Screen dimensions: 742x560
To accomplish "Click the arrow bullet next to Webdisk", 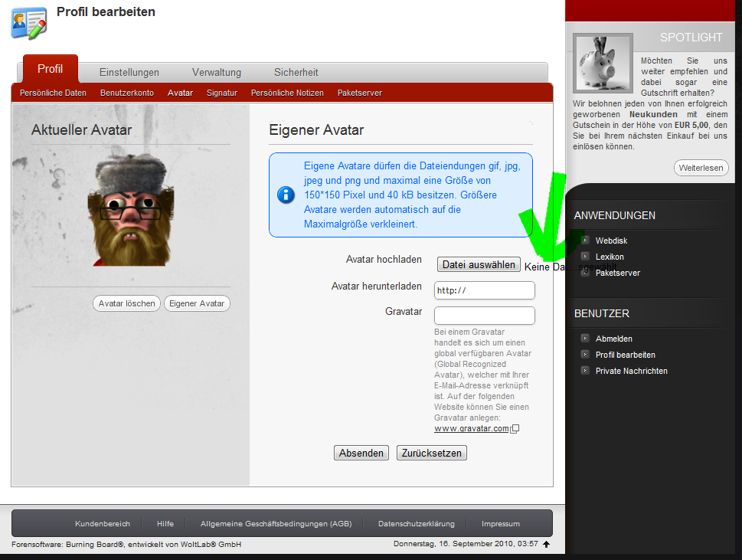I will tap(585, 241).
